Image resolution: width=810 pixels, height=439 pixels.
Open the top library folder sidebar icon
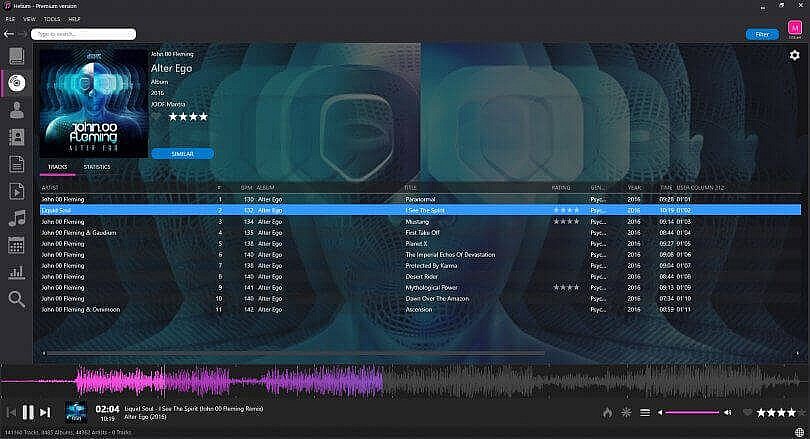(17, 56)
